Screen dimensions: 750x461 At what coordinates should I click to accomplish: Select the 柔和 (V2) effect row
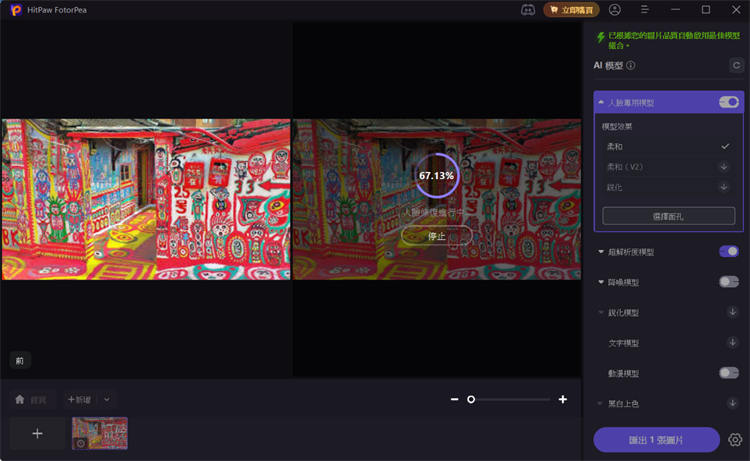(x=668, y=167)
